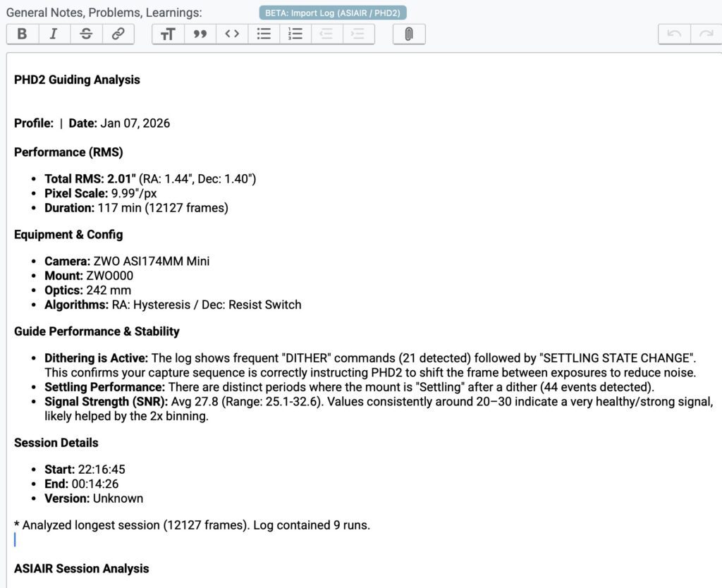Insert a blockquote
This screenshot has height=588, width=722.
200,34
